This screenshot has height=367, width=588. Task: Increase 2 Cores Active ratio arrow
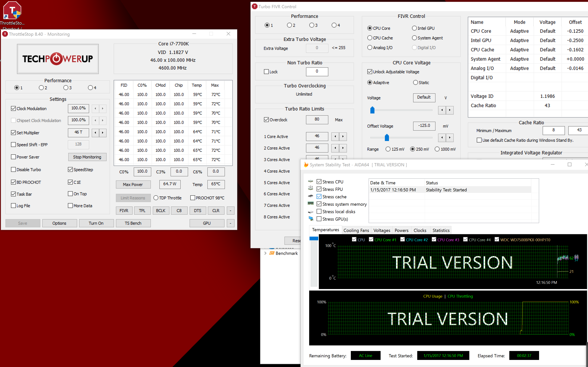(343, 148)
